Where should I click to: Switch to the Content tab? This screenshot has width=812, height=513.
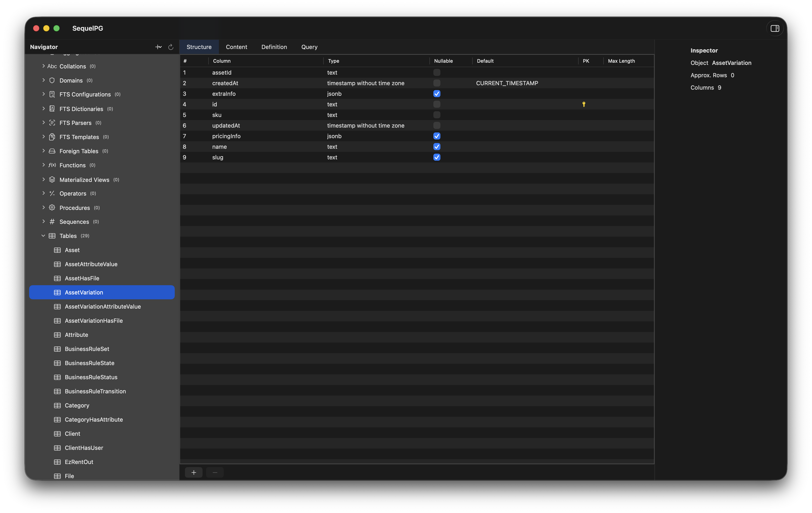236,47
